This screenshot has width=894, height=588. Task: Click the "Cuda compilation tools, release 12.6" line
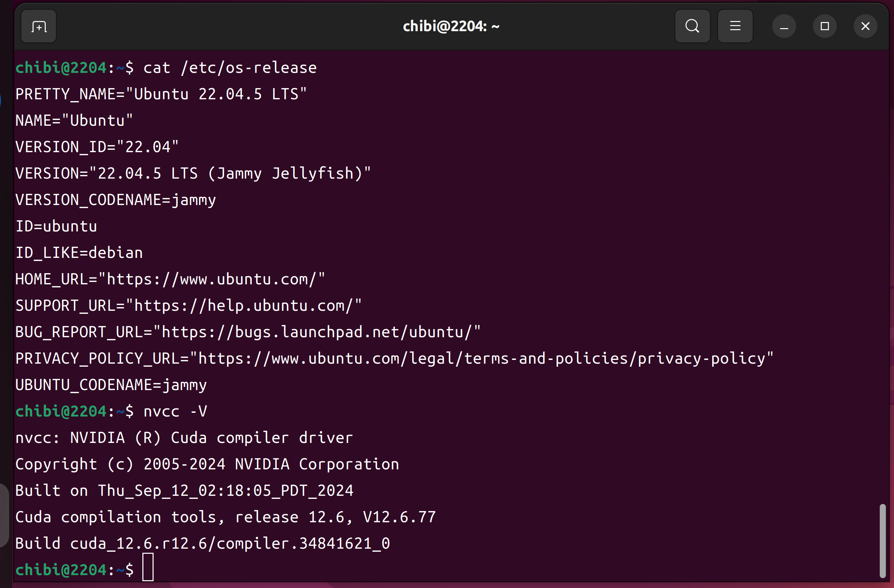tap(225, 517)
